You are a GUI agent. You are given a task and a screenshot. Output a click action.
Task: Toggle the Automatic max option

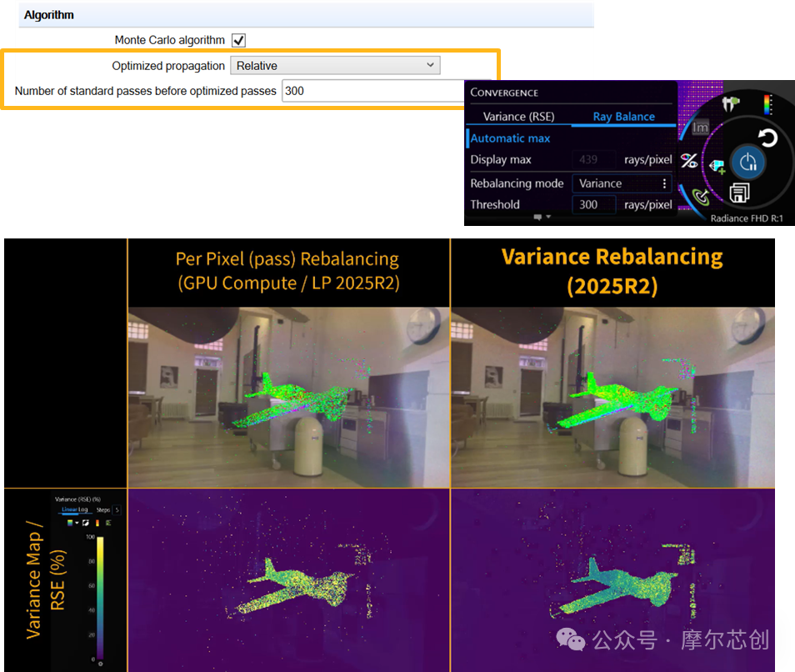[510, 138]
